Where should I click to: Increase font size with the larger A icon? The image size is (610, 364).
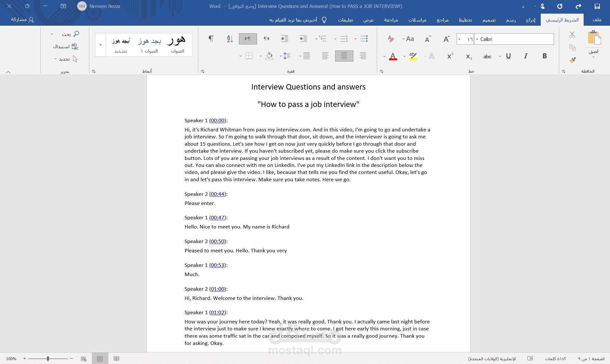coord(446,39)
